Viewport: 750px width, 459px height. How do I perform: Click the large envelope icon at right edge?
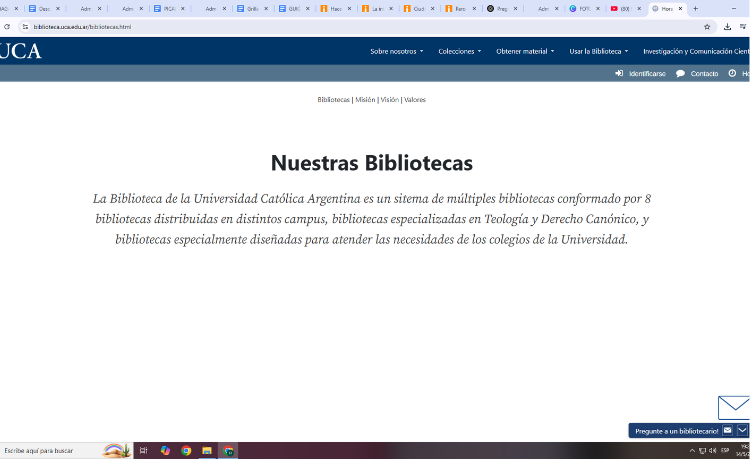pos(734,408)
